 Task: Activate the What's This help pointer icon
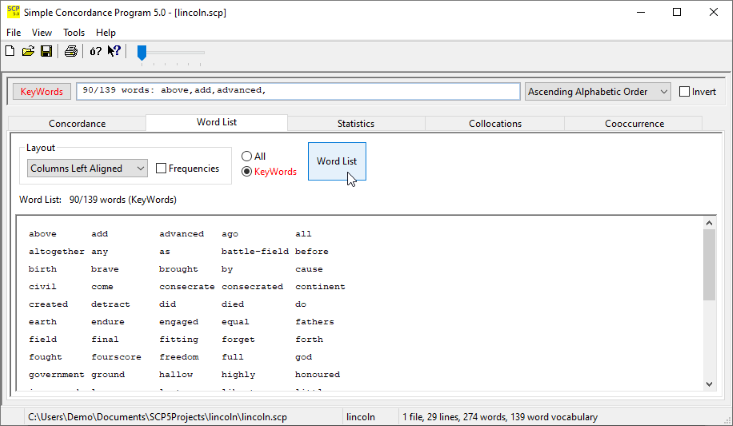(114, 51)
